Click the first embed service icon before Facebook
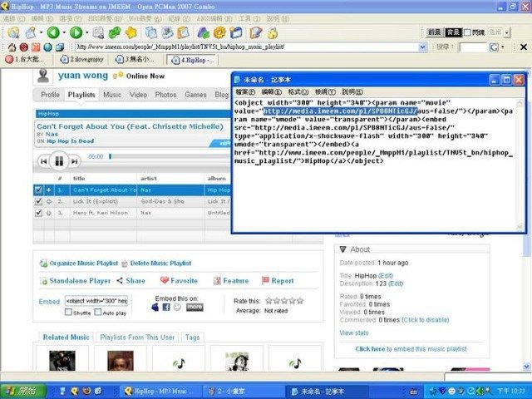 tap(155, 307)
